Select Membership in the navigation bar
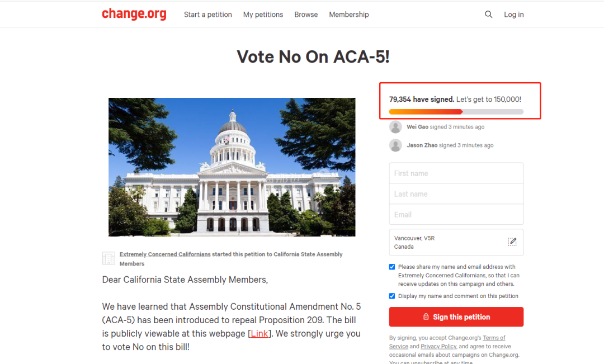 coord(348,15)
